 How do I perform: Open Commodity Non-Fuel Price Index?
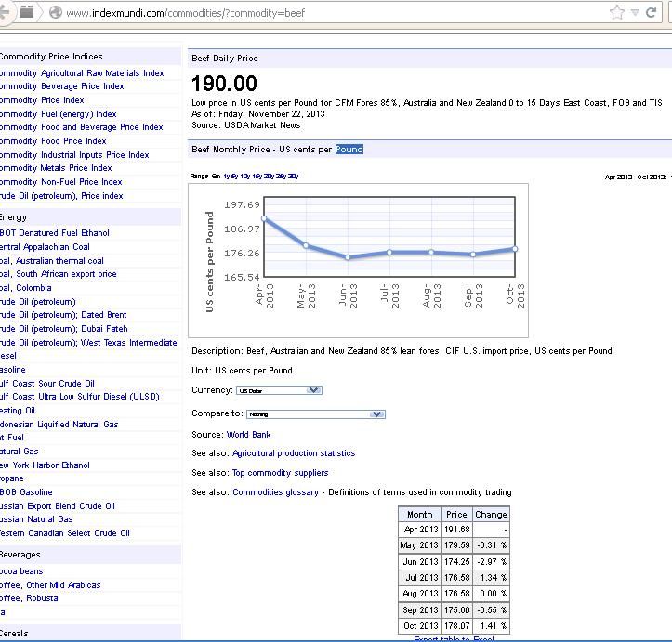pos(60,181)
